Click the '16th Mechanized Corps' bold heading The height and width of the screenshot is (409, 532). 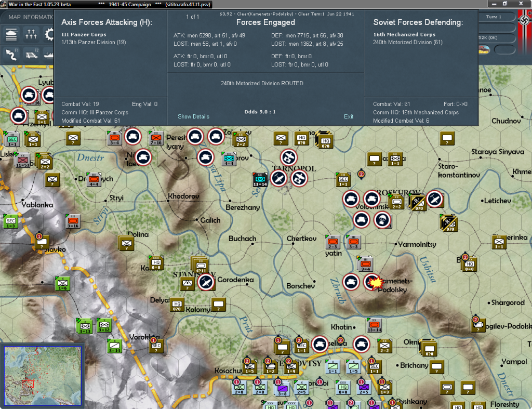404,34
